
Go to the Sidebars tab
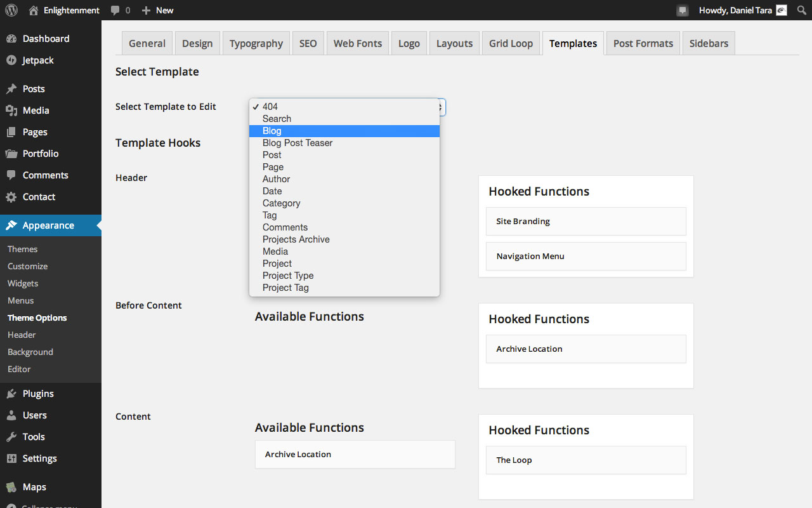709,43
